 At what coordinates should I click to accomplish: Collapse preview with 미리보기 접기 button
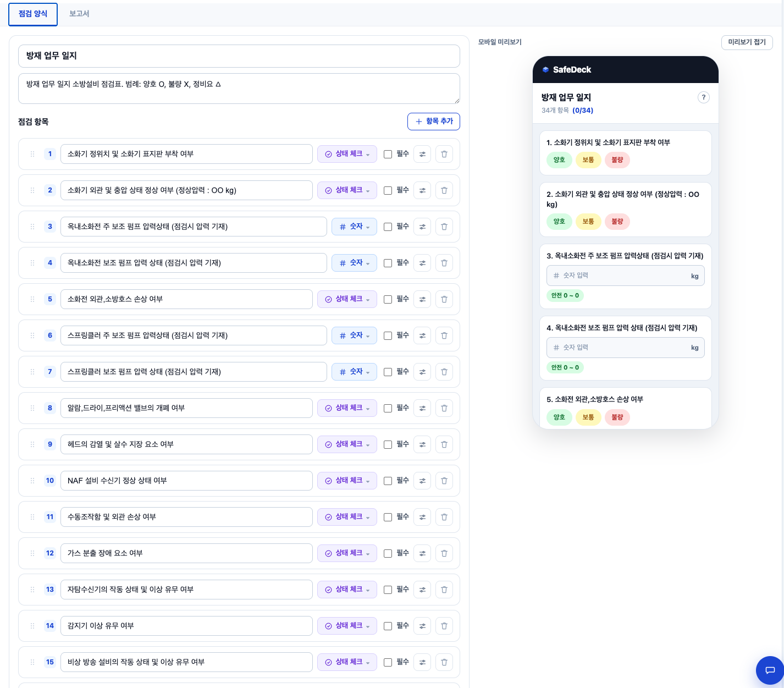[747, 42]
